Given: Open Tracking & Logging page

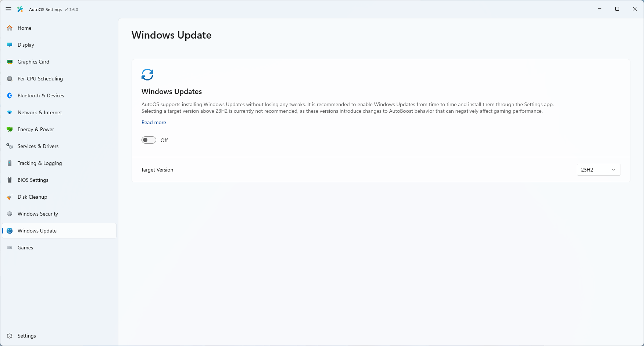Looking at the screenshot, I should tap(59, 163).
